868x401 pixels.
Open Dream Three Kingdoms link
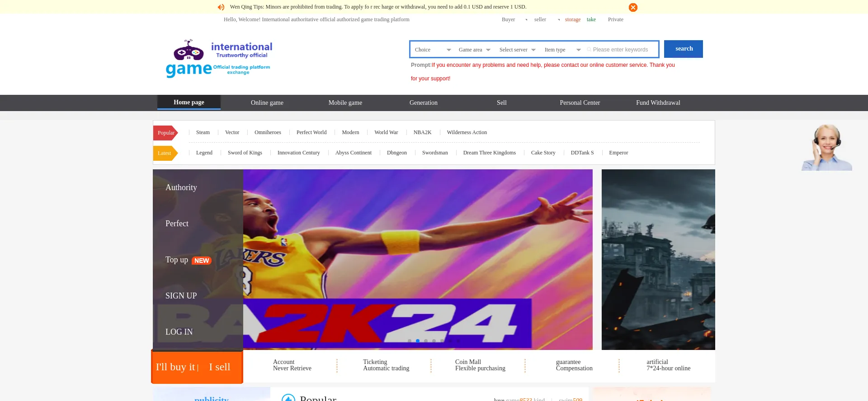pyautogui.click(x=490, y=153)
